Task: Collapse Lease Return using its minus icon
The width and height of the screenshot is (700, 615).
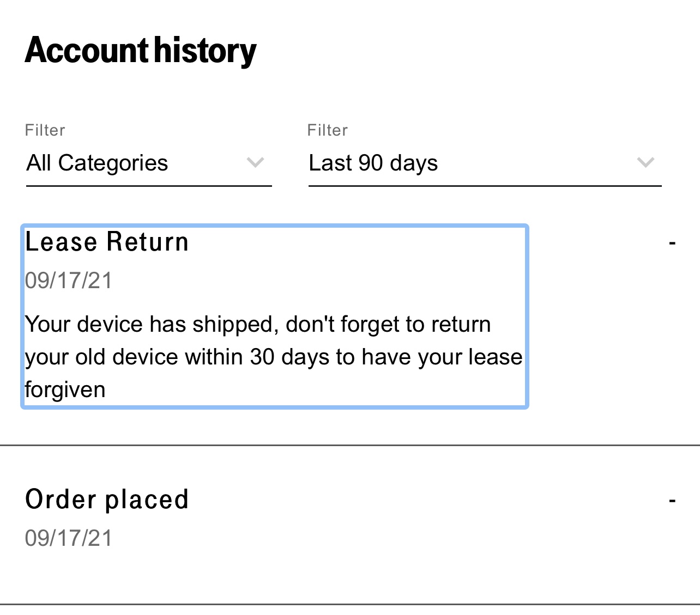Action: (x=672, y=243)
